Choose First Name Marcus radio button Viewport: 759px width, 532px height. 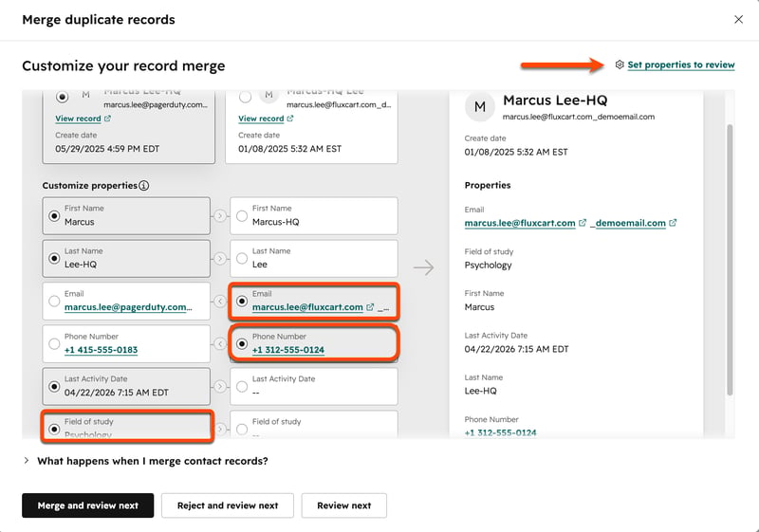tap(54, 215)
